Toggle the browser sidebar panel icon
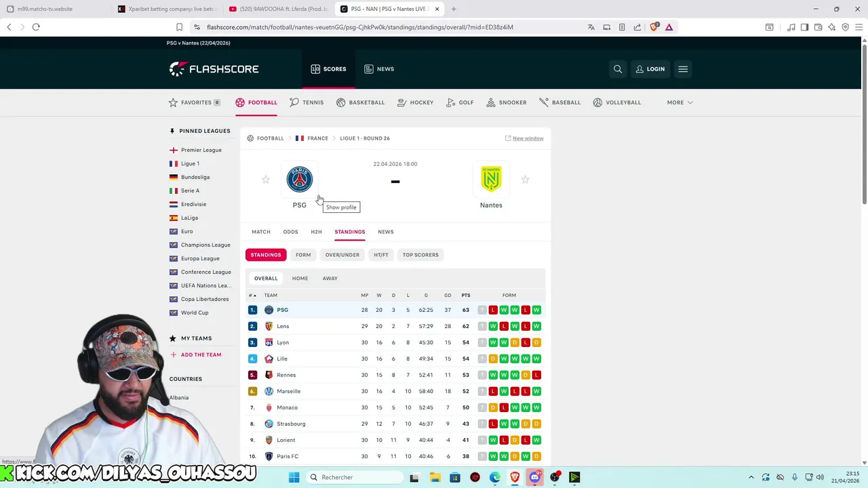The width and height of the screenshot is (868, 488). click(804, 27)
